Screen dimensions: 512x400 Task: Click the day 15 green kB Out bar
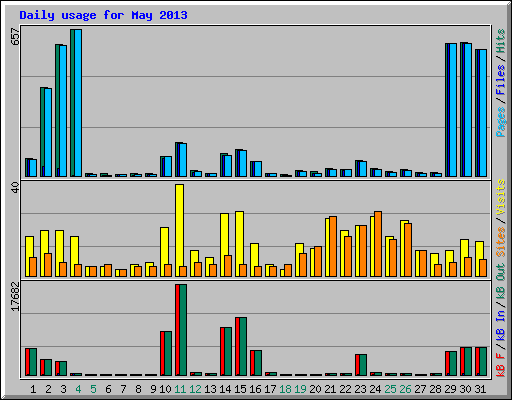pyautogui.click(x=243, y=347)
